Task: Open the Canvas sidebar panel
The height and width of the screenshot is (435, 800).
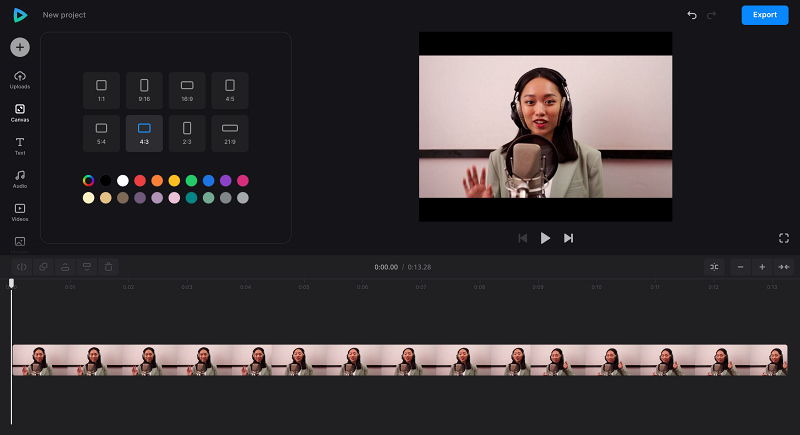Action: tap(20, 113)
